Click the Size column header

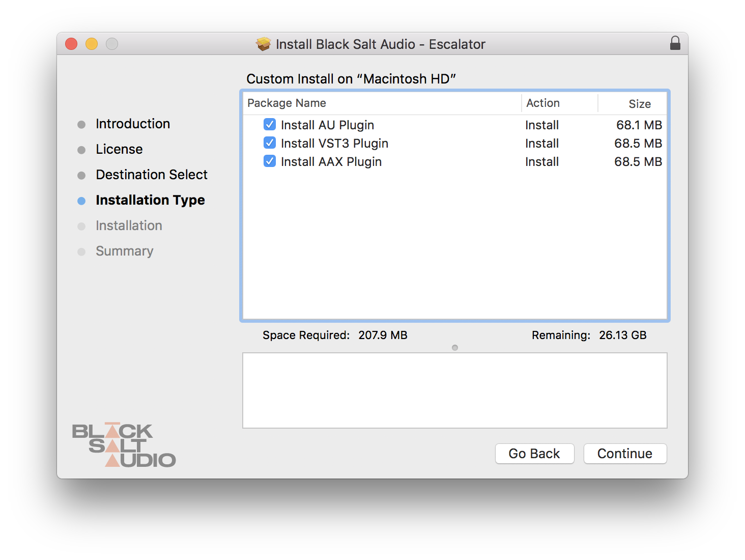pyautogui.click(x=639, y=104)
